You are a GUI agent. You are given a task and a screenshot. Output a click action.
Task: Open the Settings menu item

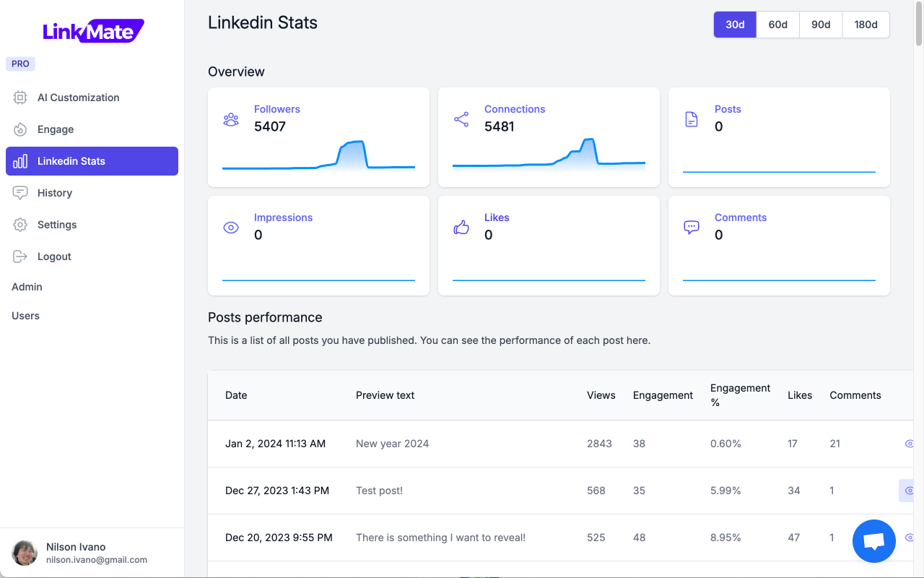[92, 225]
